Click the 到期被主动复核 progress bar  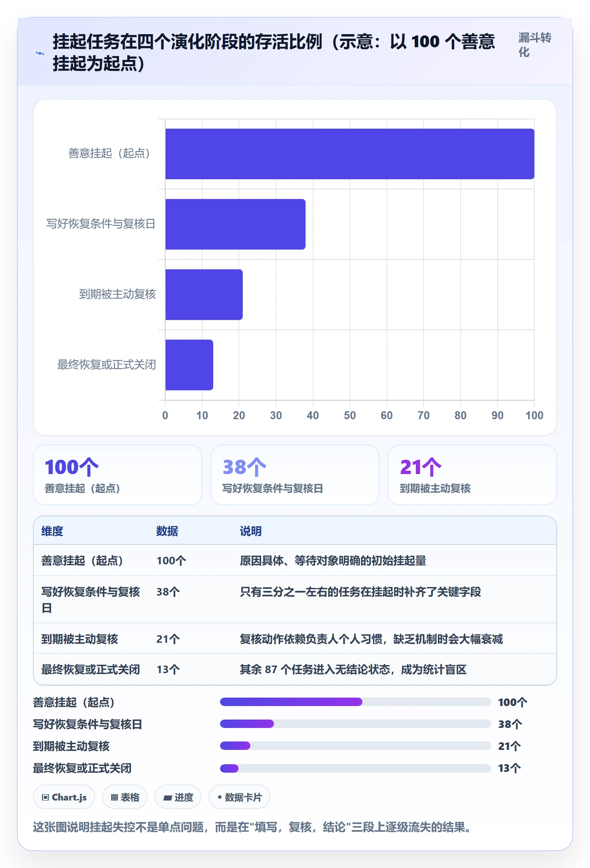[x=356, y=746]
